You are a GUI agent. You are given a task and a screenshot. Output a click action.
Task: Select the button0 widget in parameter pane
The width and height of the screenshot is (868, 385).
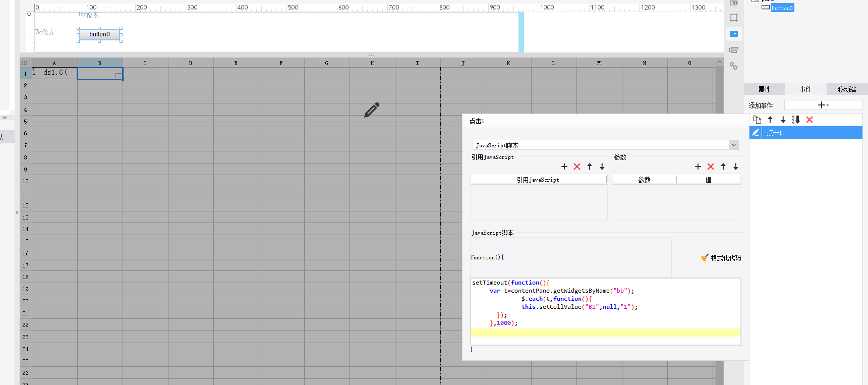pyautogui.click(x=99, y=34)
